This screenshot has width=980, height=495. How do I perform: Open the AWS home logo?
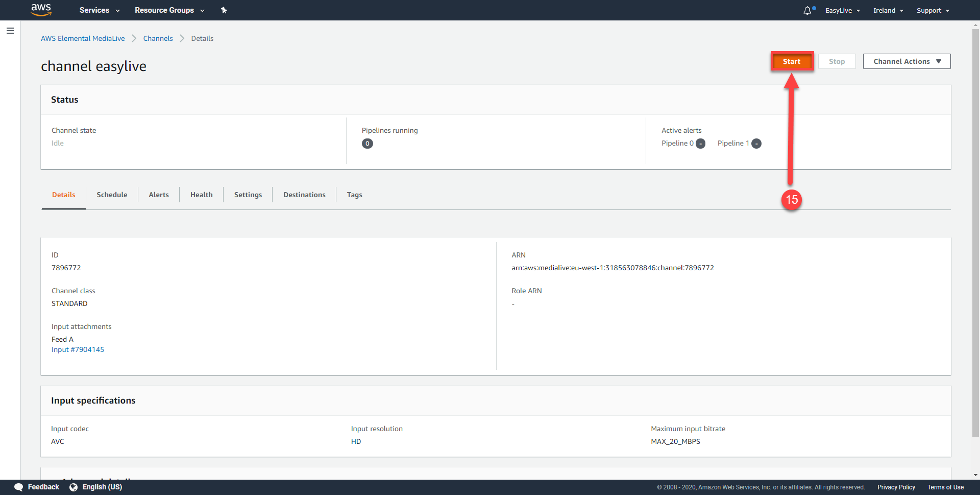point(41,10)
